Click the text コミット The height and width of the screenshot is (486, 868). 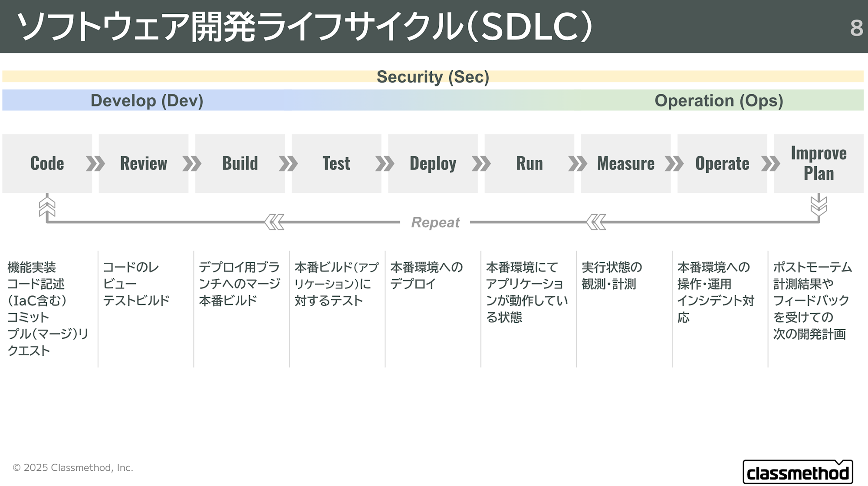pos(28,317)
